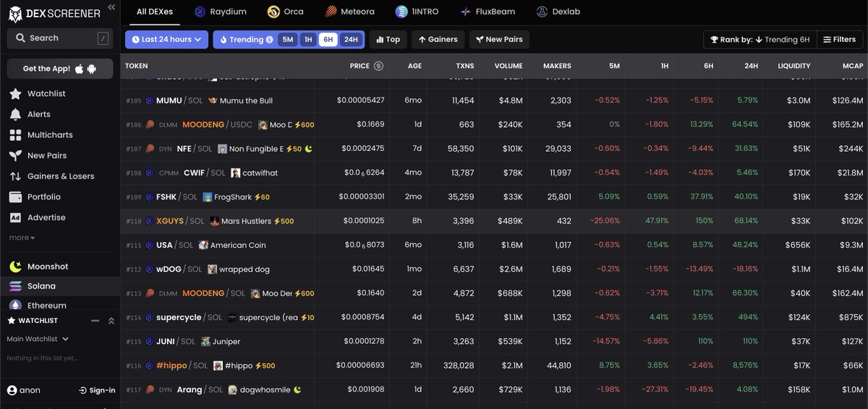The width and height of the screenshot is (868, 409).
Task: Open Gainers & Losers arrows icon in sidebar
Action: coord(15,176)
